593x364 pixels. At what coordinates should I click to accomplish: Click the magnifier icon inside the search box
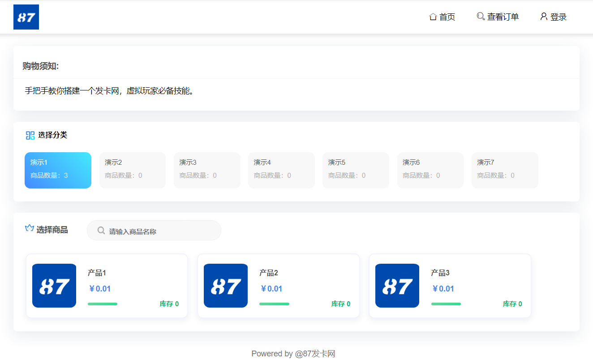pos(101,230)
